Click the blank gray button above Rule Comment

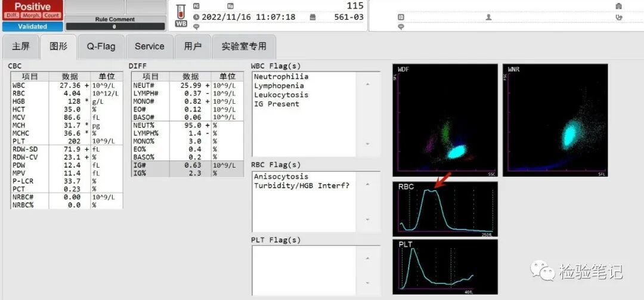pyautogui.click(x=94, y=7)
